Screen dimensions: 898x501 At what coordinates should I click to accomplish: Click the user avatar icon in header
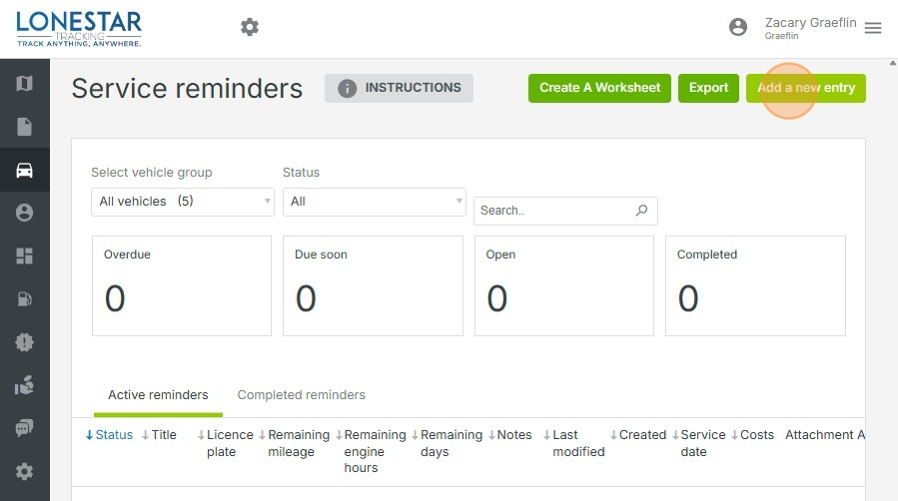738,27
